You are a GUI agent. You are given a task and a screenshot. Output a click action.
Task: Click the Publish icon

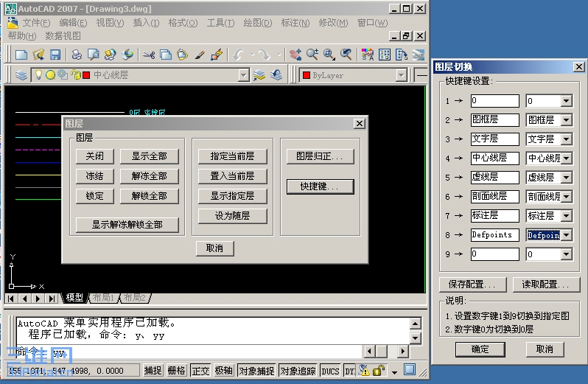[x=111, y=55]
